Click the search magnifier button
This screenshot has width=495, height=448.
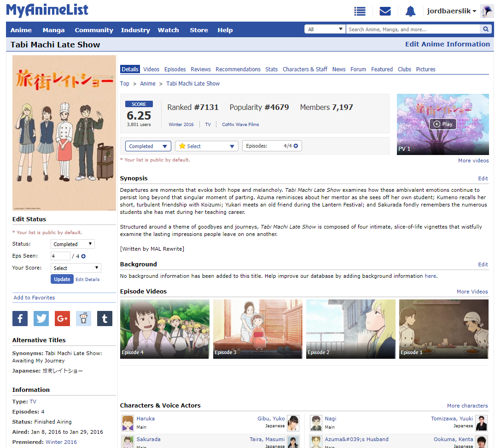(x=485, y=29)
